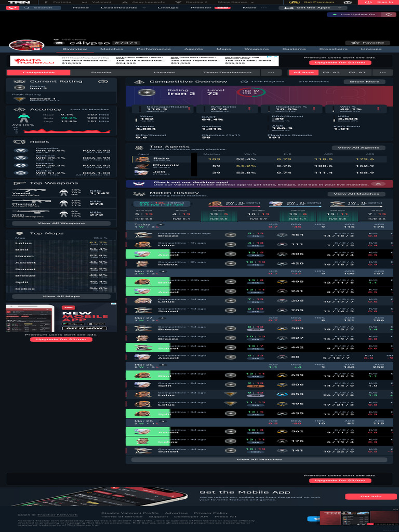Focus the Search input field
Viewport: 399px width, 532px height.
43,8
